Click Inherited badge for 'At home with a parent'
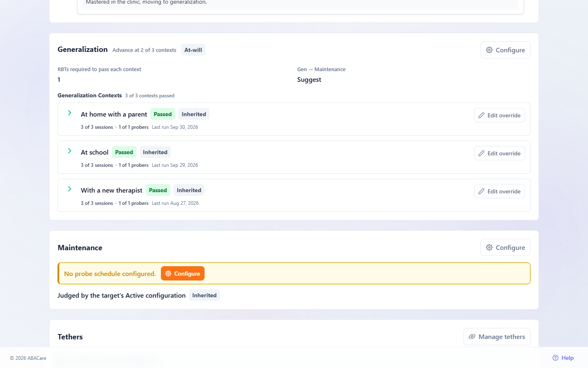588x368 pixels. pos(194,114)
